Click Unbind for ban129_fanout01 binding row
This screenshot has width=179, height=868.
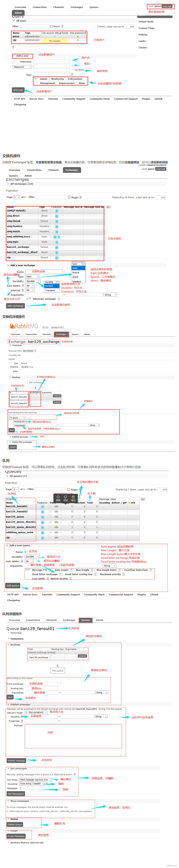(x=57, y=396)
